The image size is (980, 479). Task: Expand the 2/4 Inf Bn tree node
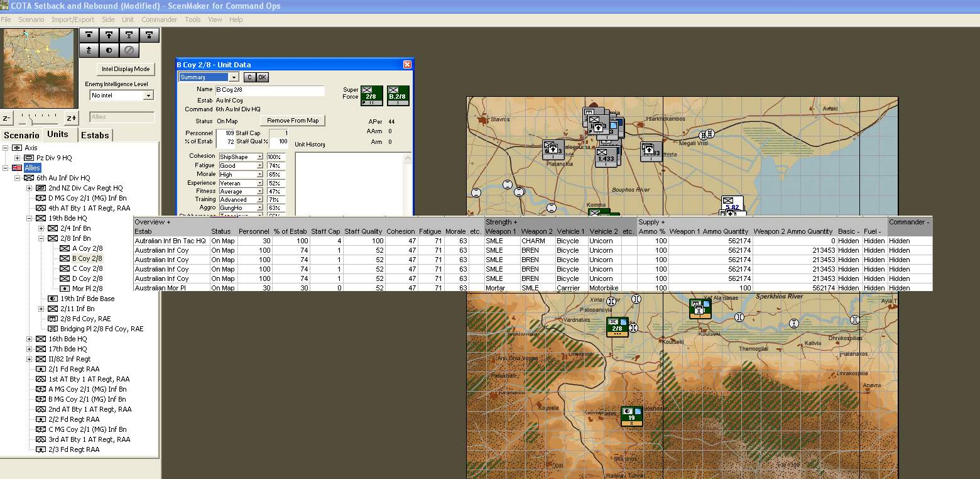click(41, 228)
